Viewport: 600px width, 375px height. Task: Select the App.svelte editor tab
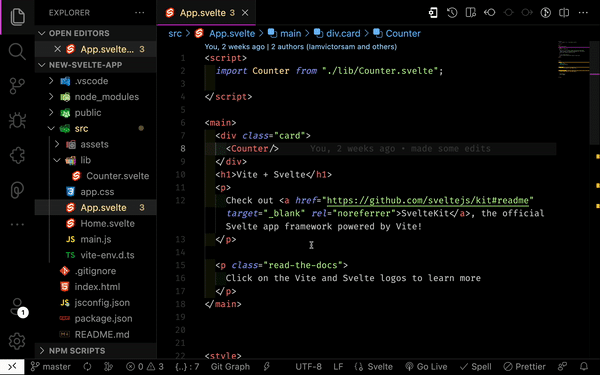click(x=206, y=13)
